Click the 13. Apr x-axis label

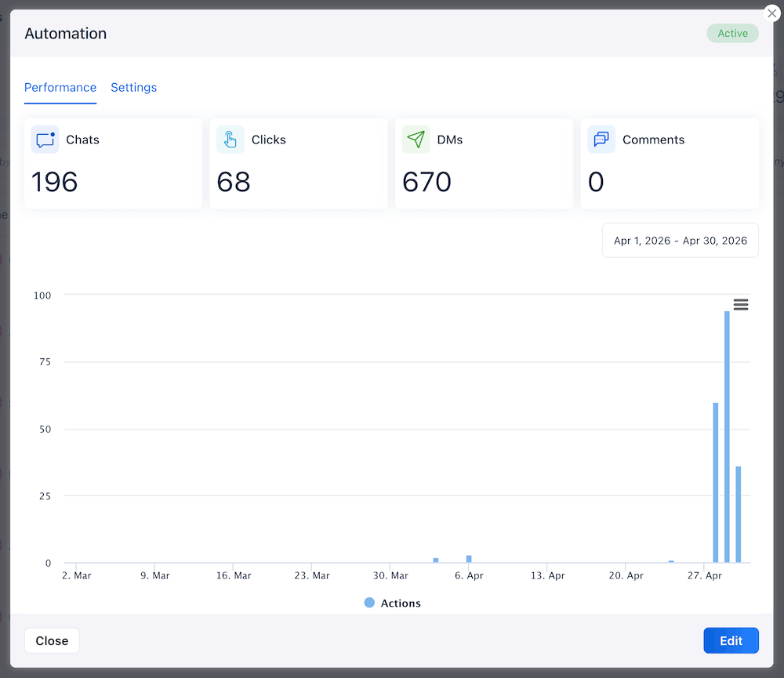547,575
